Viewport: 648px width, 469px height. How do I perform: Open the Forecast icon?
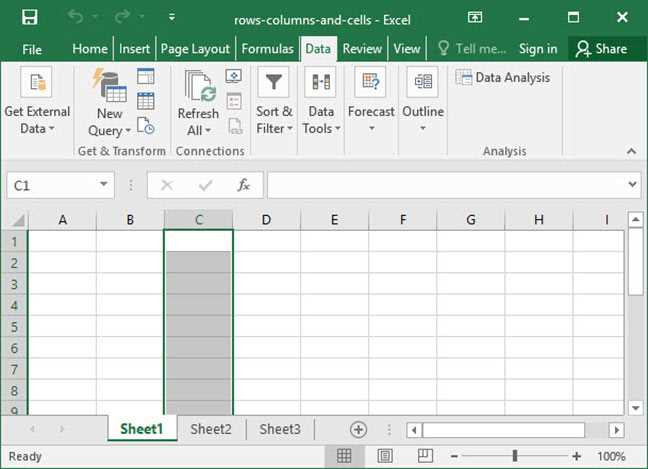coord(371,82)
